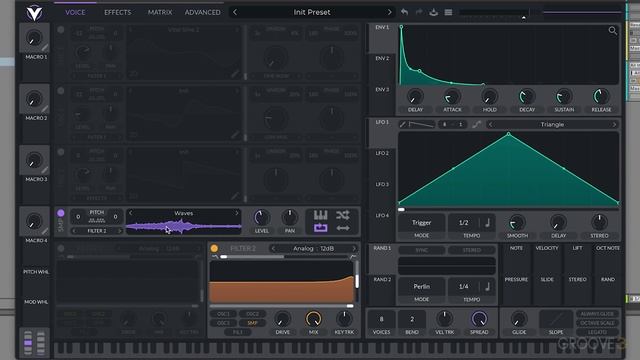This screenshot has height=360, width=640.
Task: Click the envelope ATTACK knob
Action: 452,97
